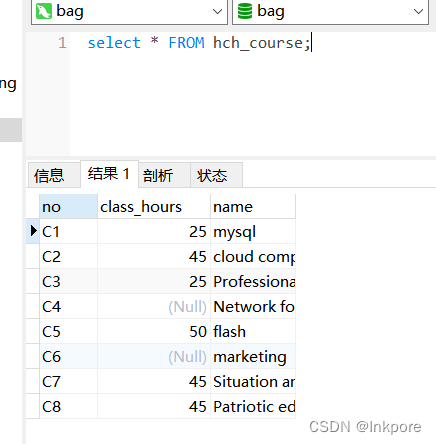436x444 pixels.
Task: Select cell C5 in the no column
Action: [x=68, y=331]
